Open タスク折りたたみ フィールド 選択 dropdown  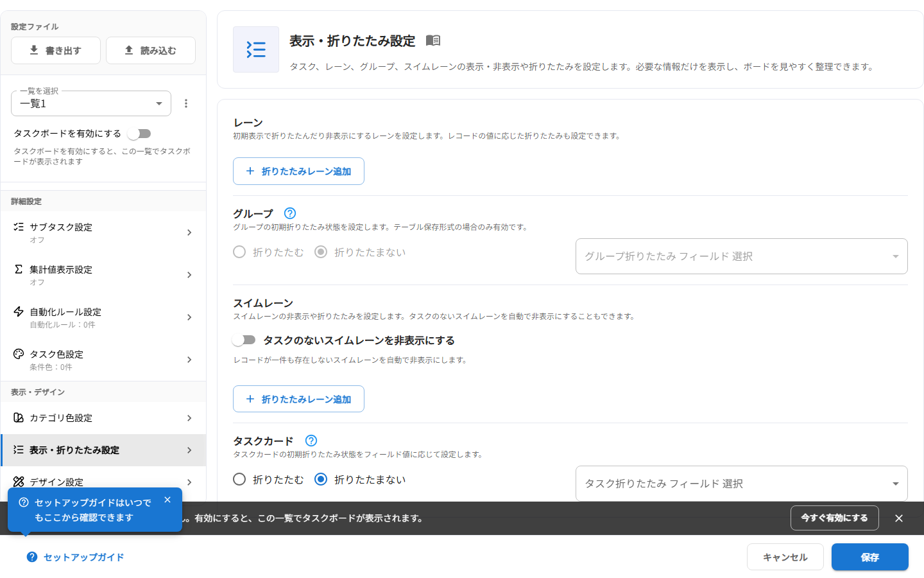pos(741,484)
